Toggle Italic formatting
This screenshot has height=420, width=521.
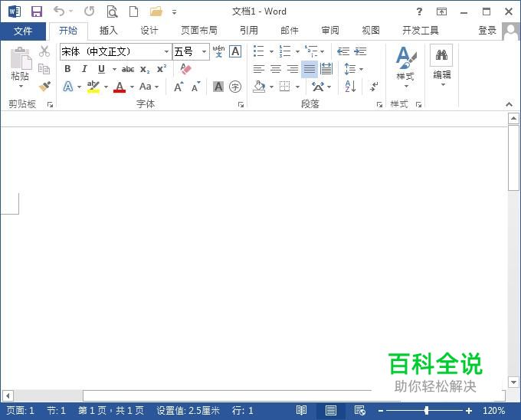point(84,69)
